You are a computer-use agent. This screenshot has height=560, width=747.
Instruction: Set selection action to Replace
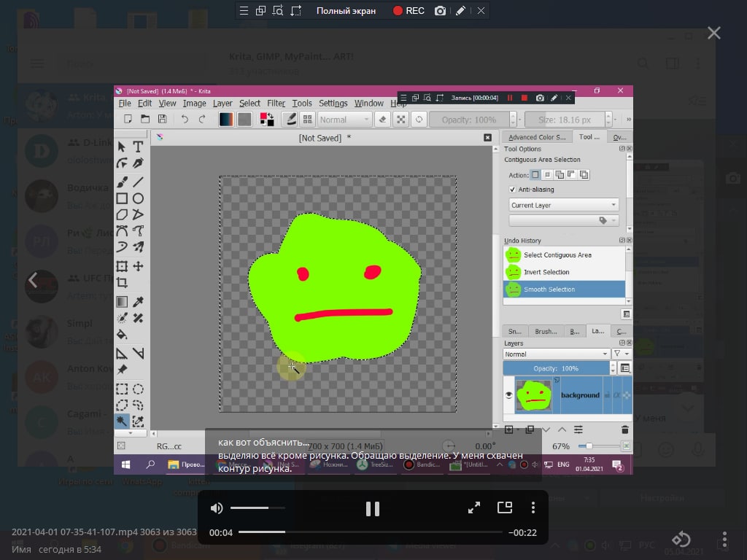coord(535,175)
